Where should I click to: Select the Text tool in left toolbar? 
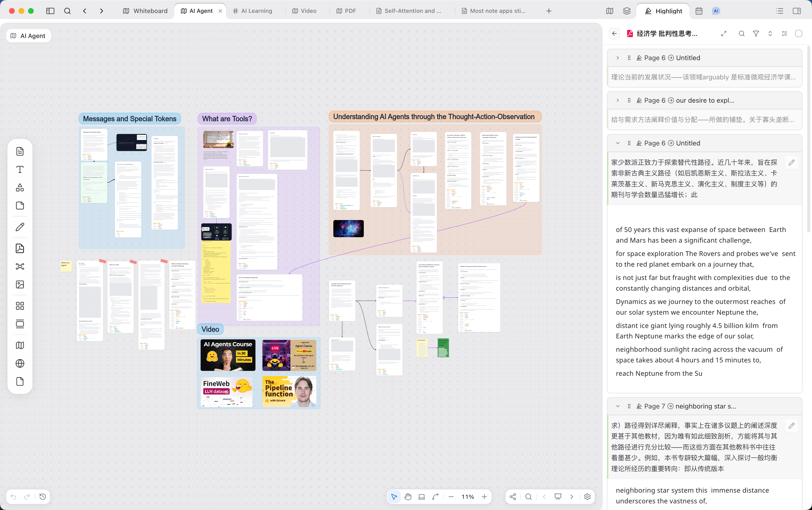click(x=20, y=169)
